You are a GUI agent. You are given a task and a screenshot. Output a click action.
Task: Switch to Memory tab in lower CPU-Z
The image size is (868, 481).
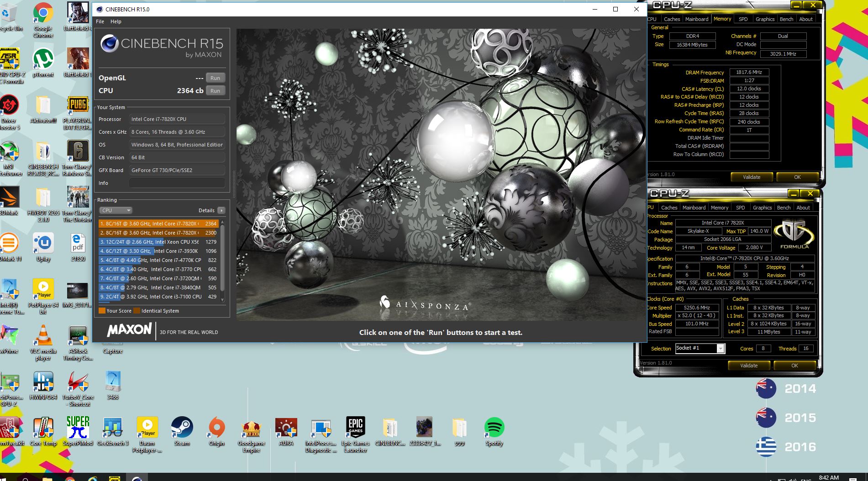tap(720, 208)
